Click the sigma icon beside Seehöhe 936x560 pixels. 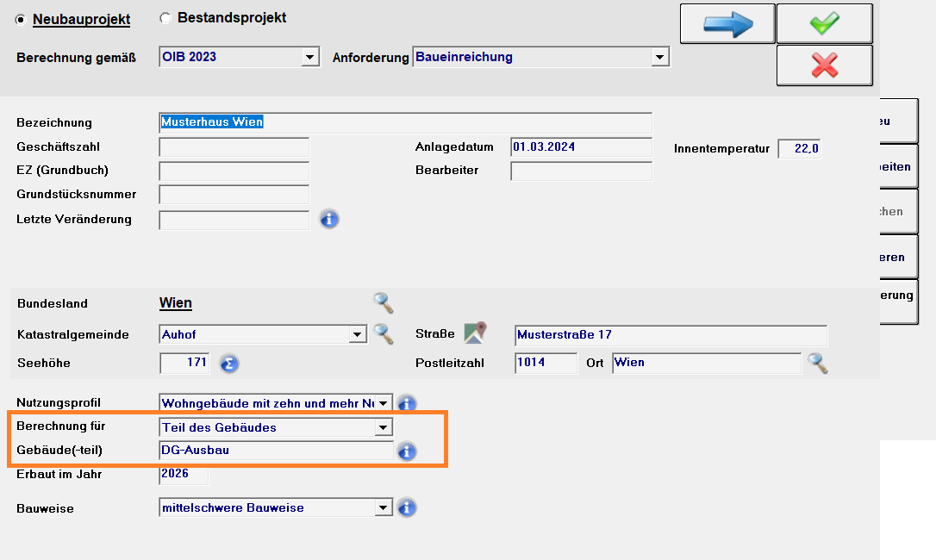tap(228, 364)
